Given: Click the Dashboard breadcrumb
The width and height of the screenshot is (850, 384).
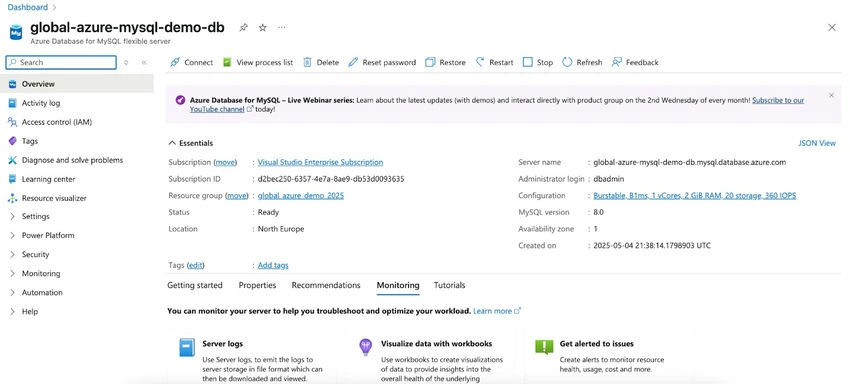Looking at the screenshot, I should (x=27, y=8).
